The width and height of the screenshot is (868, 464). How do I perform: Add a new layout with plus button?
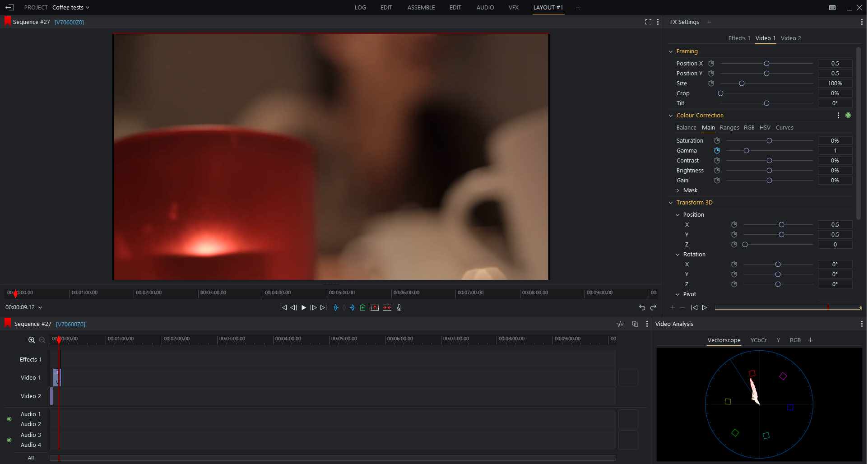tap(579, 8)
